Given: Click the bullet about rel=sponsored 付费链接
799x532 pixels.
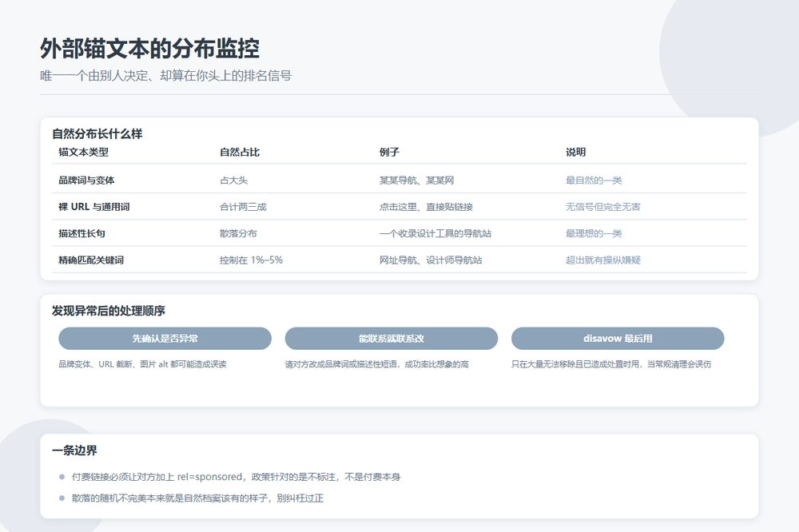Looking at the screenshot, I should coord(236,477).
